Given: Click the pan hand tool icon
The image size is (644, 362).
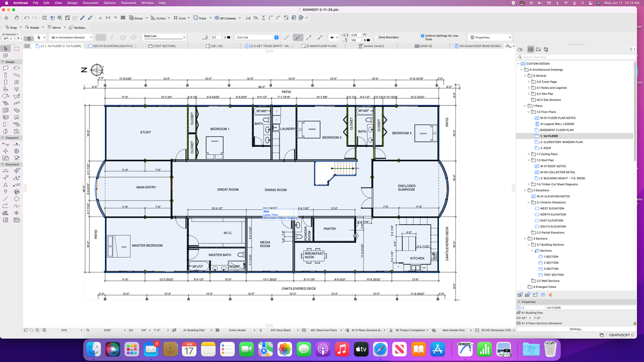Looking at the screenshot, I should click(16, 17).
